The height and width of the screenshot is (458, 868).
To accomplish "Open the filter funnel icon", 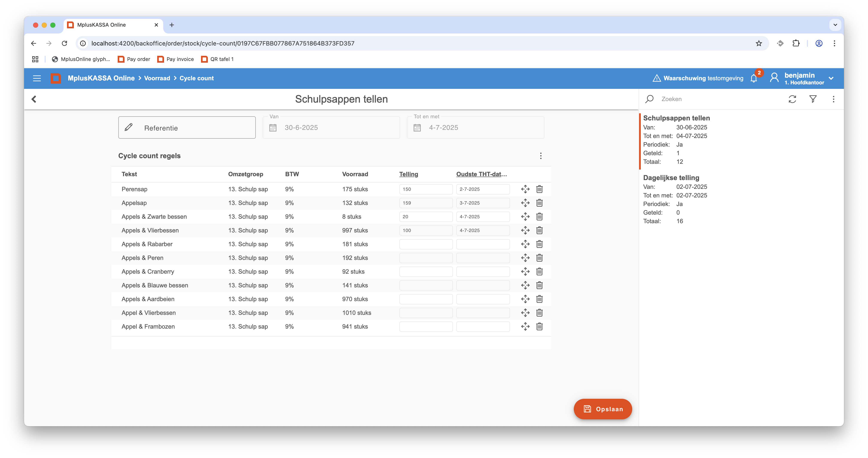I will point(813,99).
